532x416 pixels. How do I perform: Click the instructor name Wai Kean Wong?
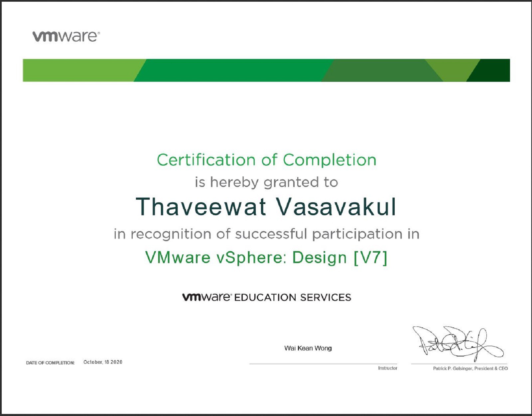[x=308, y=348]
